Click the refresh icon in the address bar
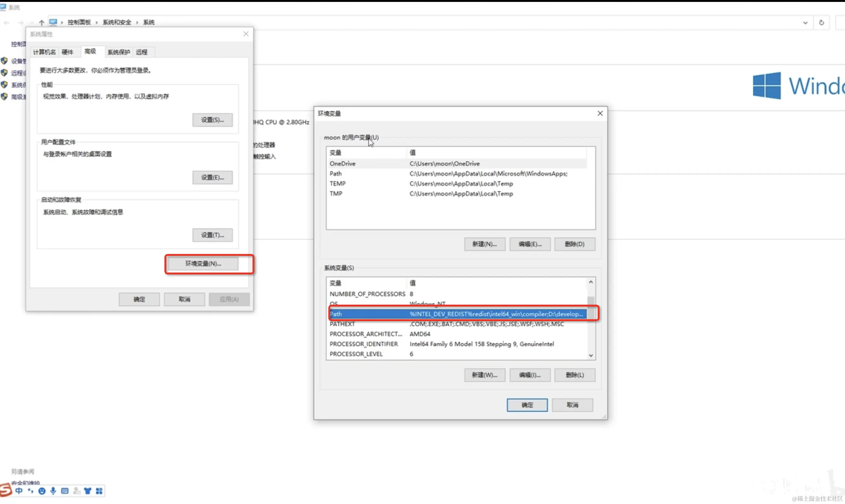Viewport: 845px width, 504px height. coord(821,23)
